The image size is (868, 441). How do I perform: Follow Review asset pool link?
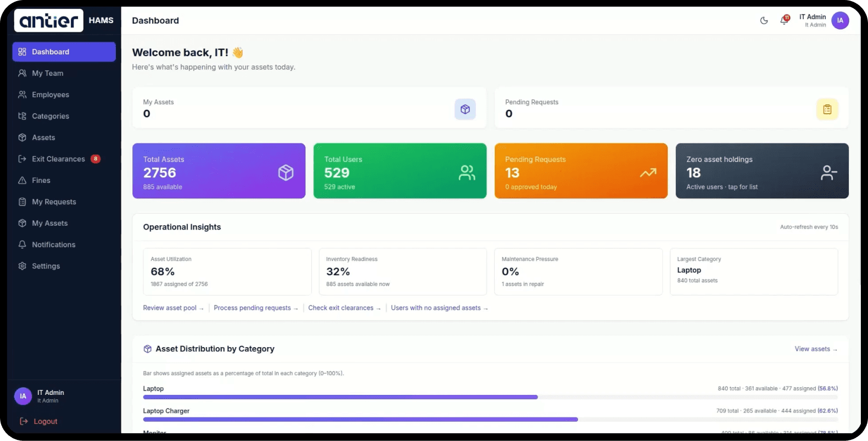click(x=173, y=308)
